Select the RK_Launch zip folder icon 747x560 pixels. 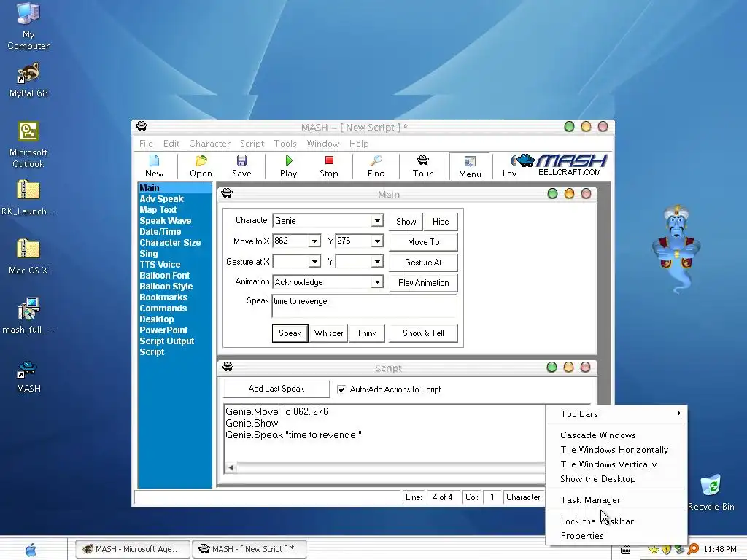pos(28,198)
